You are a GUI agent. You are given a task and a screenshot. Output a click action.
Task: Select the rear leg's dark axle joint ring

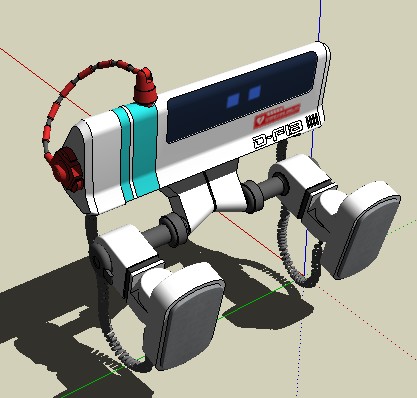tap(254, 196)
